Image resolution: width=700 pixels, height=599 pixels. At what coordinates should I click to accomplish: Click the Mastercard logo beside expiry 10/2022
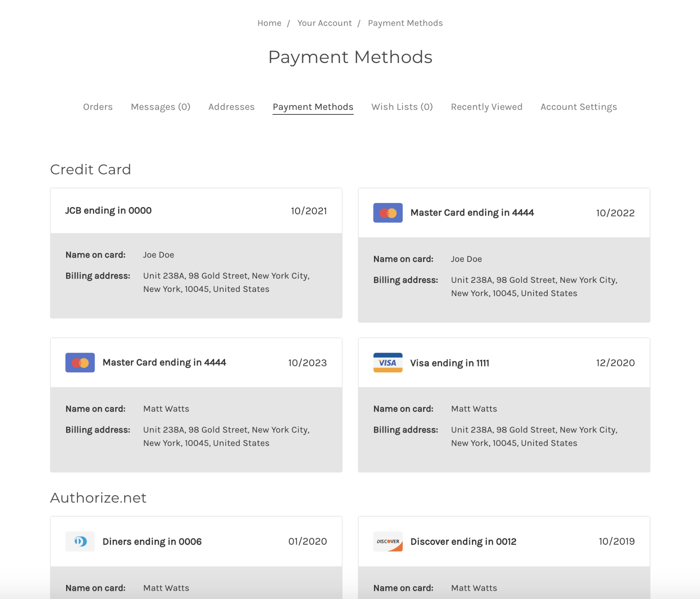coord(388,213)
